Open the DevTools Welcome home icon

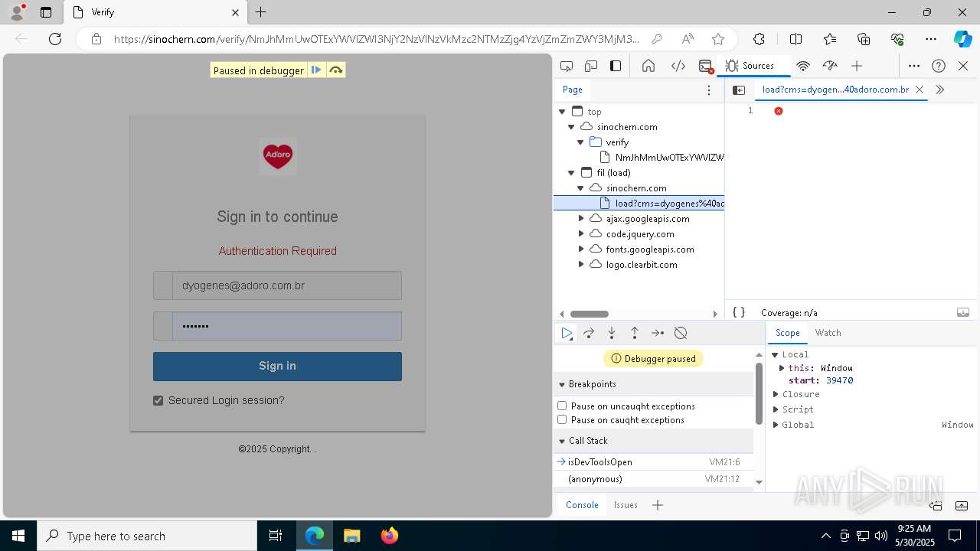pos(648,66)
